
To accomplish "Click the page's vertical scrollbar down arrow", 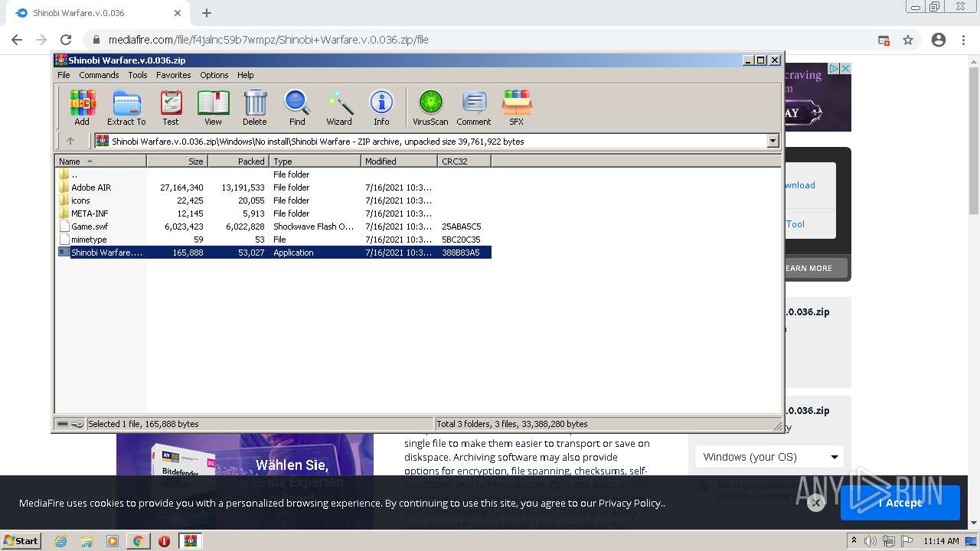I will (x=974, y=523).
